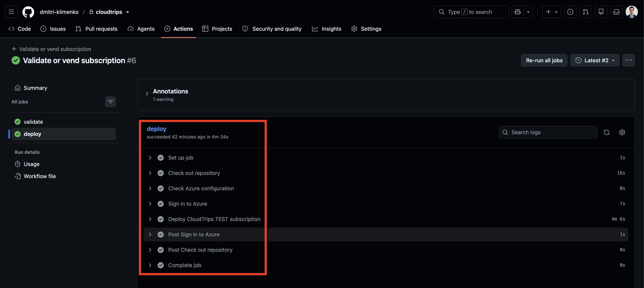Open the Actions tab

click(x=178, y=29)
